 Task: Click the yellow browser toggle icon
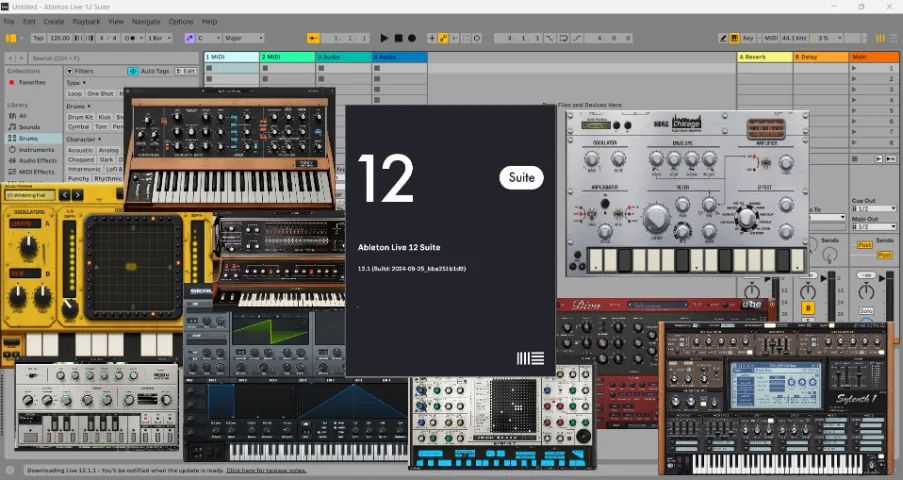tap(10, 38)
